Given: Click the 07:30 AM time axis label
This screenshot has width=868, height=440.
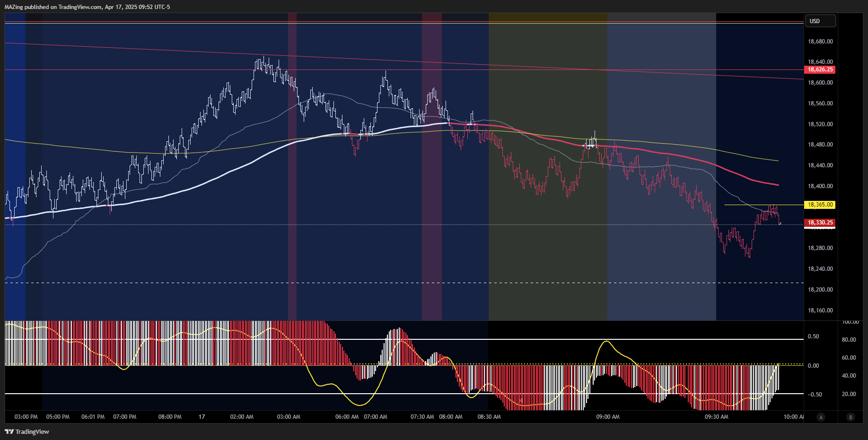Looking at the screenshot, I should pyautogui.click(x=422, y=417).
